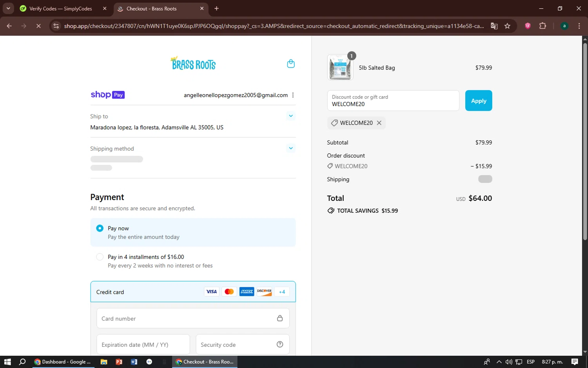Show security code help question mark
This screenshot has width=588, height=368.
[280, 344]
